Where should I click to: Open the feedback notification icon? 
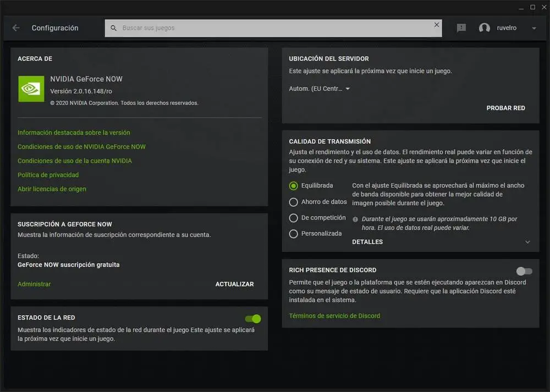(x=461, y=27)
